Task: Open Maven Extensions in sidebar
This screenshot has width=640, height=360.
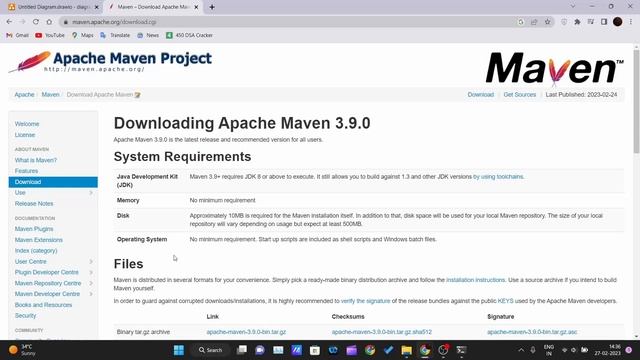Action: [x=39, y=240]
